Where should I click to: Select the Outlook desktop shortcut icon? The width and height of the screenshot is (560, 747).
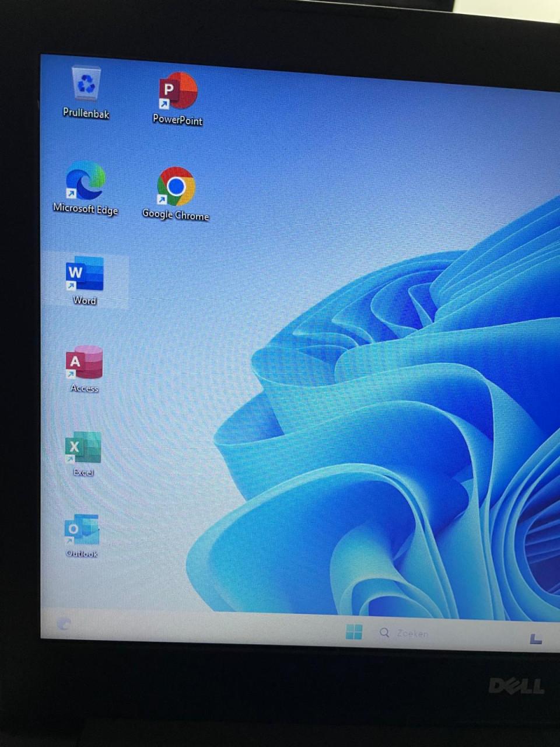tap(81, 530)
